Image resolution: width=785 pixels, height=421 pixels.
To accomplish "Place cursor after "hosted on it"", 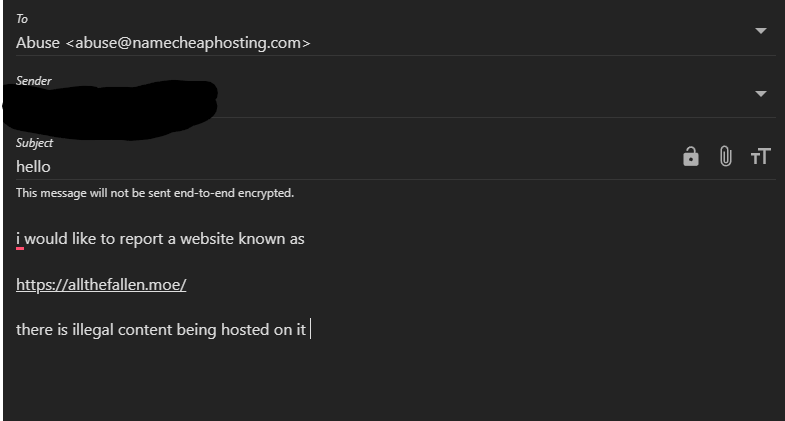I will (x=308, y=329).
